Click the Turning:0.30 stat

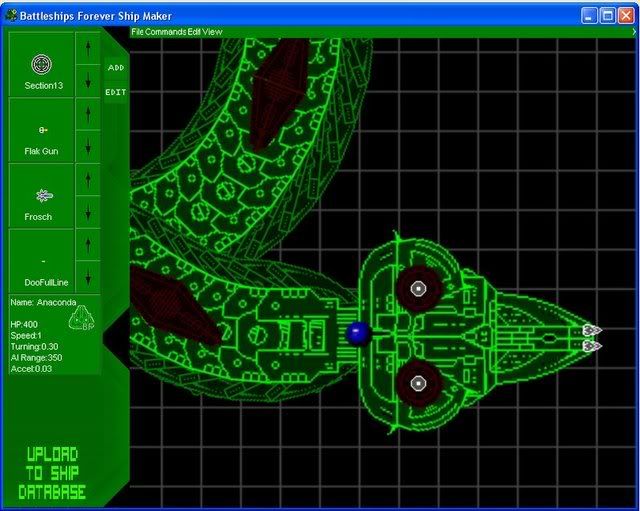tap(34, 347)
